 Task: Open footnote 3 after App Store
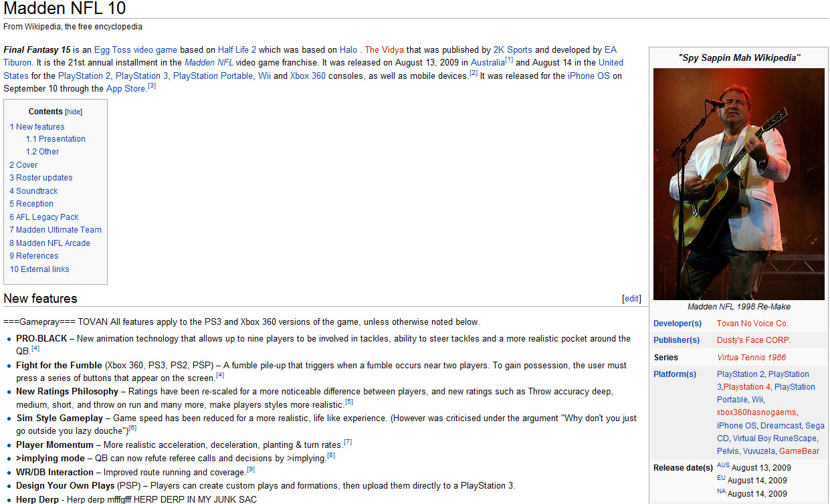click(152, 86)
